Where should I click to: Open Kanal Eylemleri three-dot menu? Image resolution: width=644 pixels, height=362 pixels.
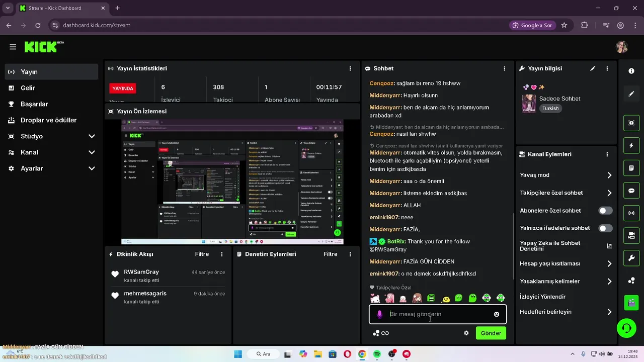pyautogui.click(x=607, y=154)
